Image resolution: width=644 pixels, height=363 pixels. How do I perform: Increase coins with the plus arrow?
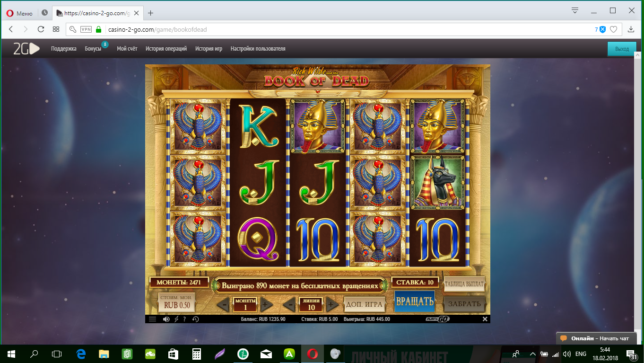click(x=267, y=304)
